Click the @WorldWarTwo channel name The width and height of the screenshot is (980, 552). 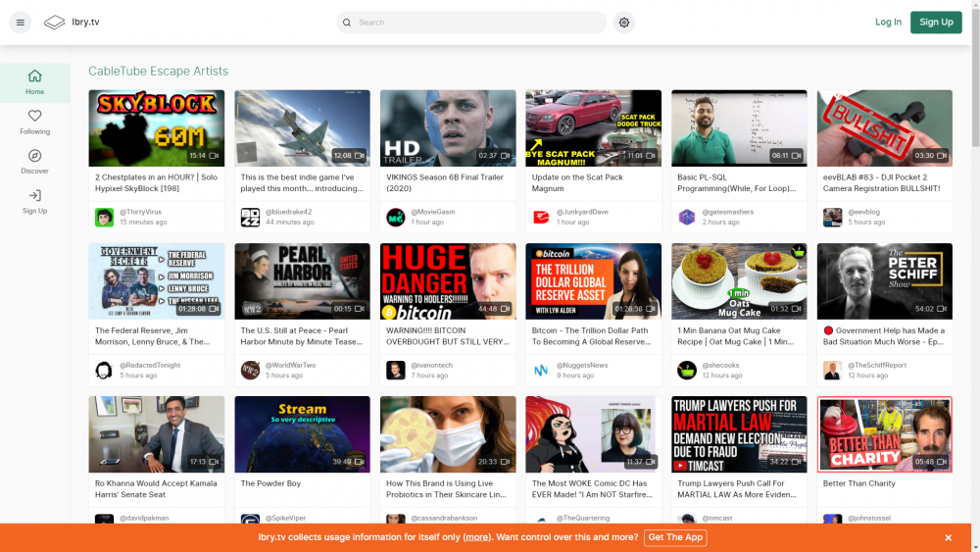[290, 365]
